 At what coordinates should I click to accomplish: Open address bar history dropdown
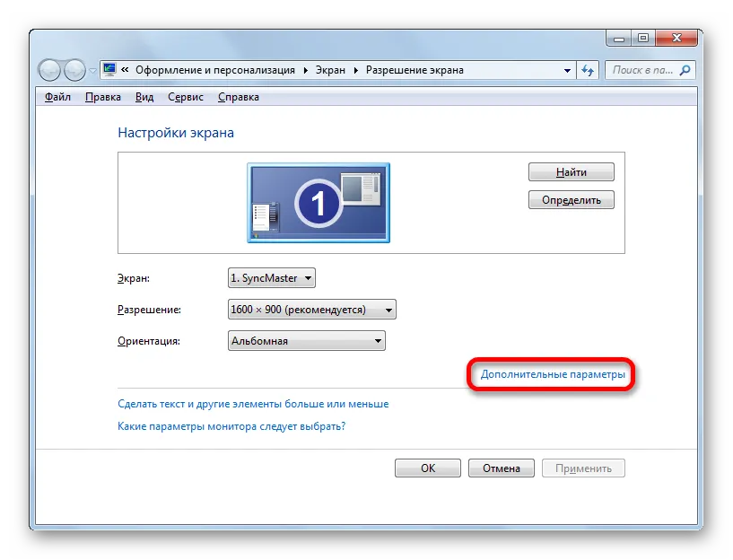click(x=567, y=71)
